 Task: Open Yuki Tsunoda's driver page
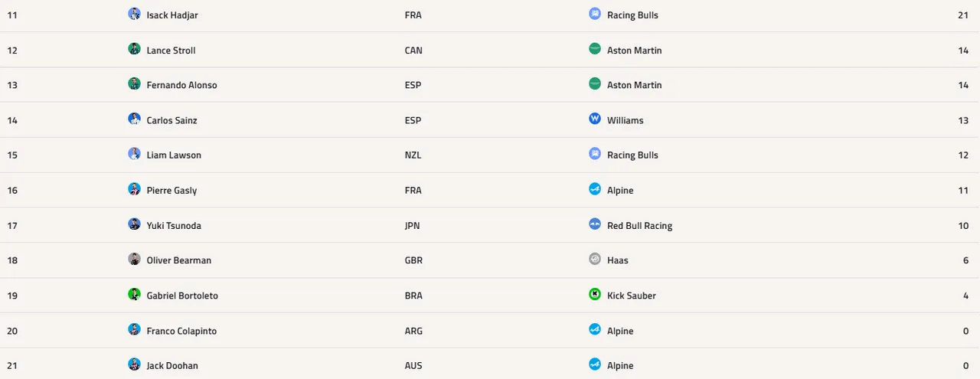(x=174, y=226)
